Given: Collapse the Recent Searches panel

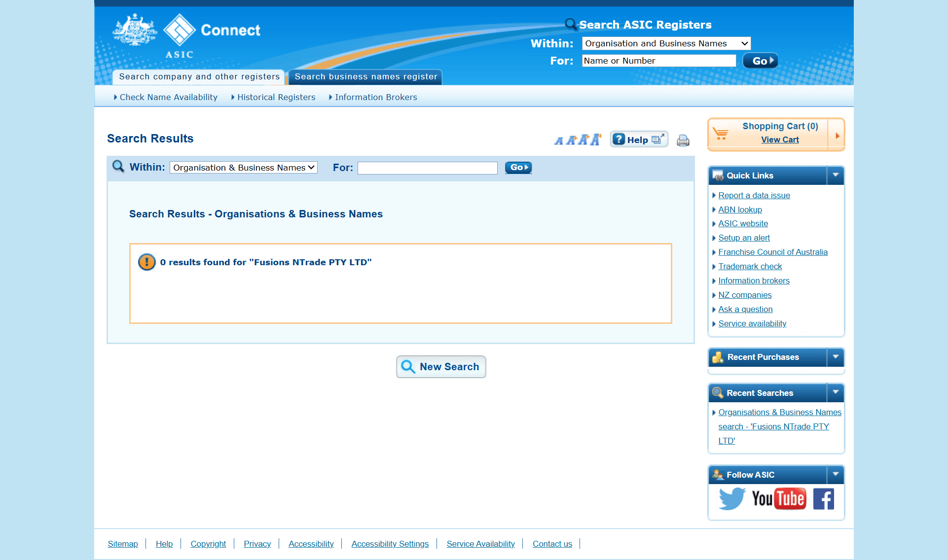Looking at the screenshot, I should tap(836, 392).
